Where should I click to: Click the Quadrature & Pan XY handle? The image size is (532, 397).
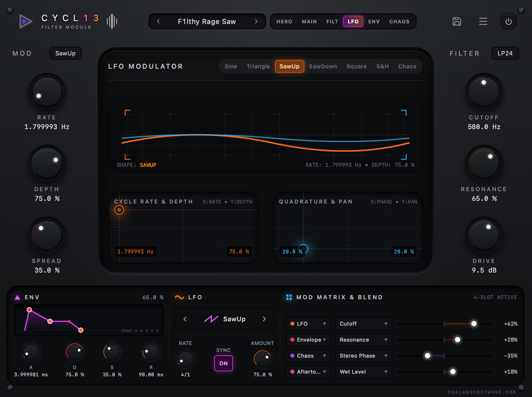(303, 249)
